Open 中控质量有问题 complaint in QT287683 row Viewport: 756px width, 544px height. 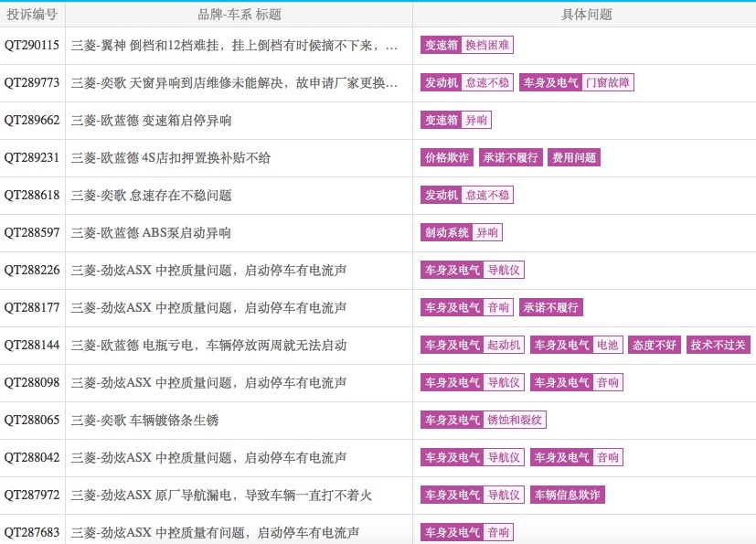pyautogui.click(x=215, y=532)
